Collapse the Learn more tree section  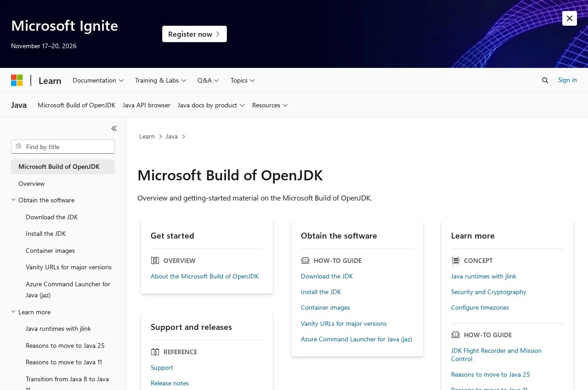coord(13,312)
